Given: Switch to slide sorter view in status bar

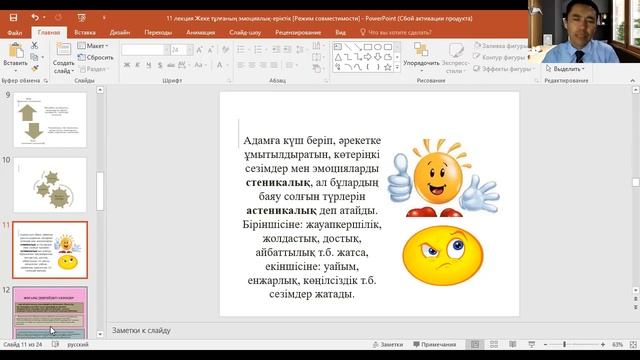Looking at the screenshot, I should coord(494,344).
